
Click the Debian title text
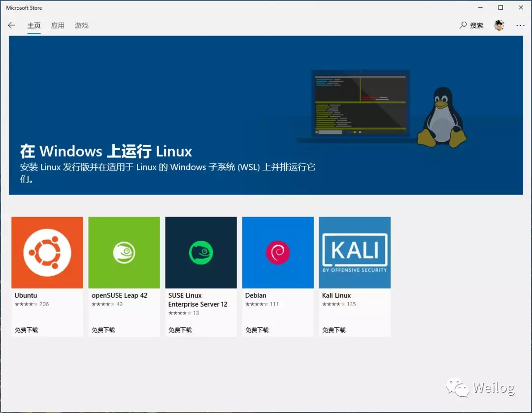tap(256, 295)
